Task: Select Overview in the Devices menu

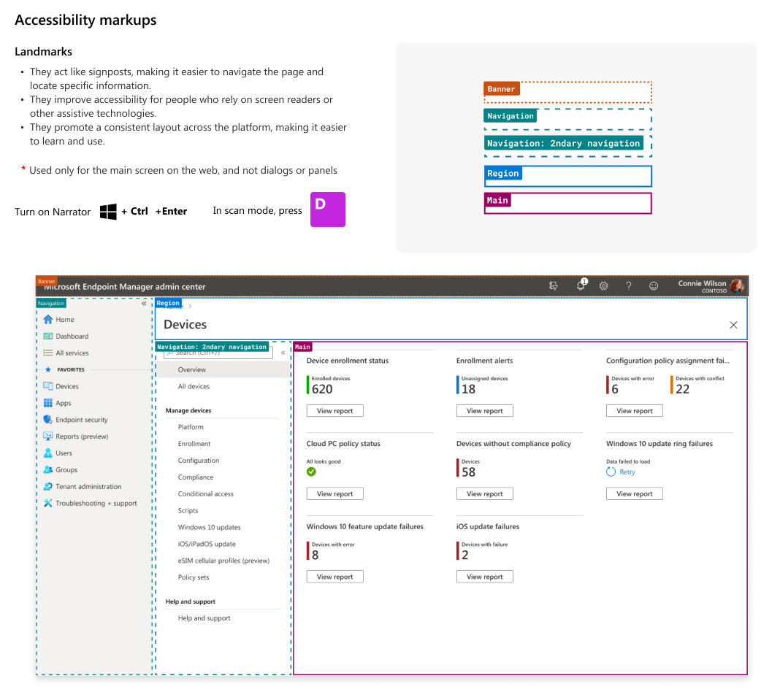Action: coord(223,369)
